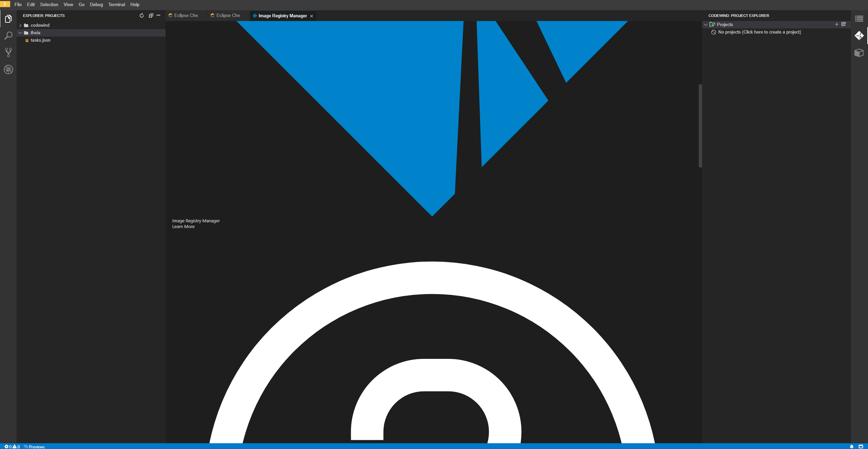Click the Learn More link

(x=184, y=227)
